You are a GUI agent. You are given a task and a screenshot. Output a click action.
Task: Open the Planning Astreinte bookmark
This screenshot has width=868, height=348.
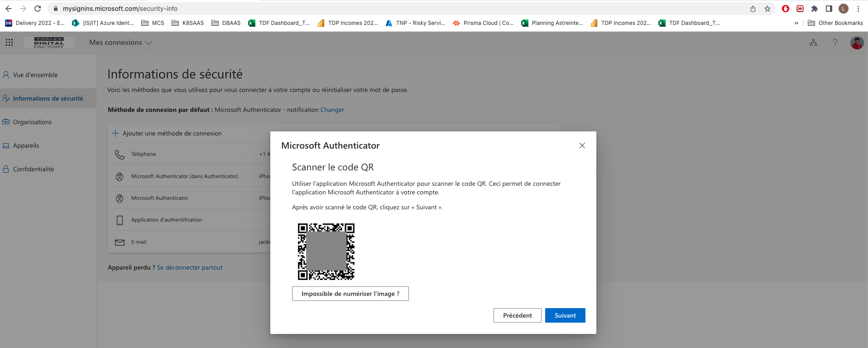(x=552, y=23)
